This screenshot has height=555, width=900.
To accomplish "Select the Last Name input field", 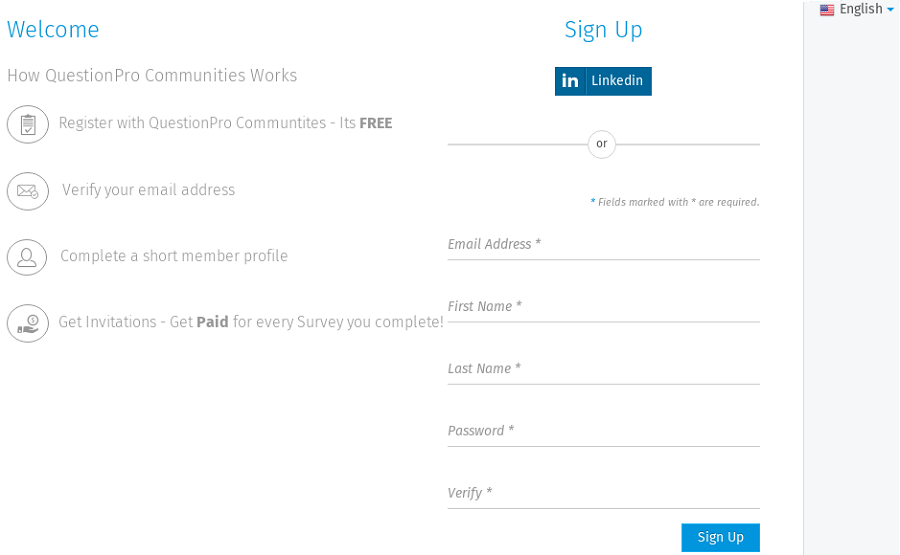I will pos(603,369).
